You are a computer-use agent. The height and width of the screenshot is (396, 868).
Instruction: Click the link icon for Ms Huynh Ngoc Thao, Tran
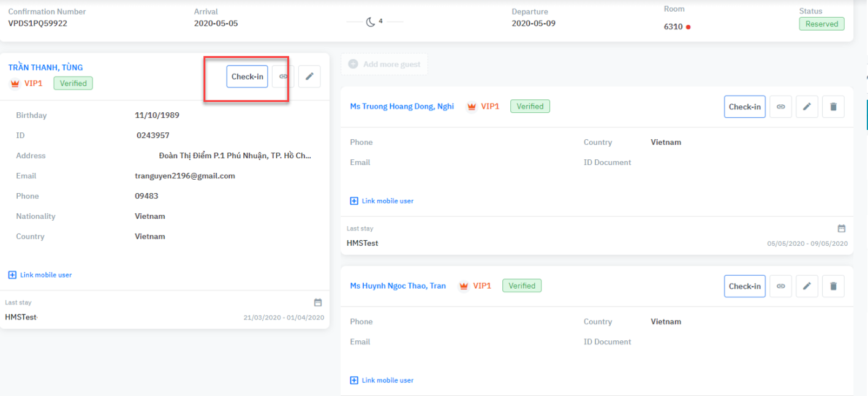click(780, 286)
